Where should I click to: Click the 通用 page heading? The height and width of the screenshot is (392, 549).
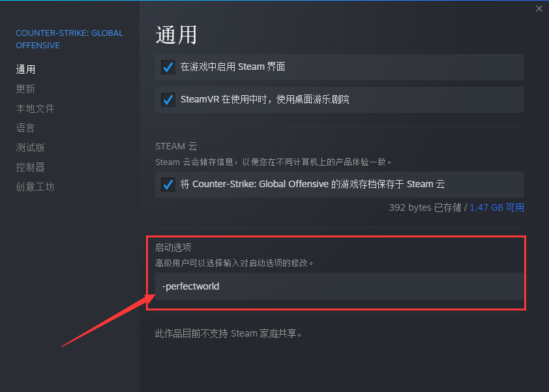point(176,35)
